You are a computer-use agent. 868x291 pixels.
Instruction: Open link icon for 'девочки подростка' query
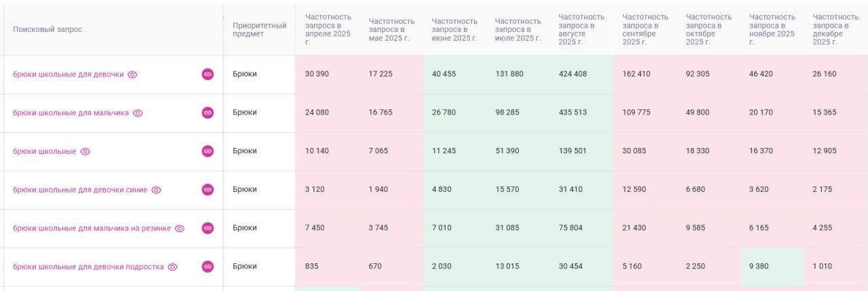[x=208, y=267]
